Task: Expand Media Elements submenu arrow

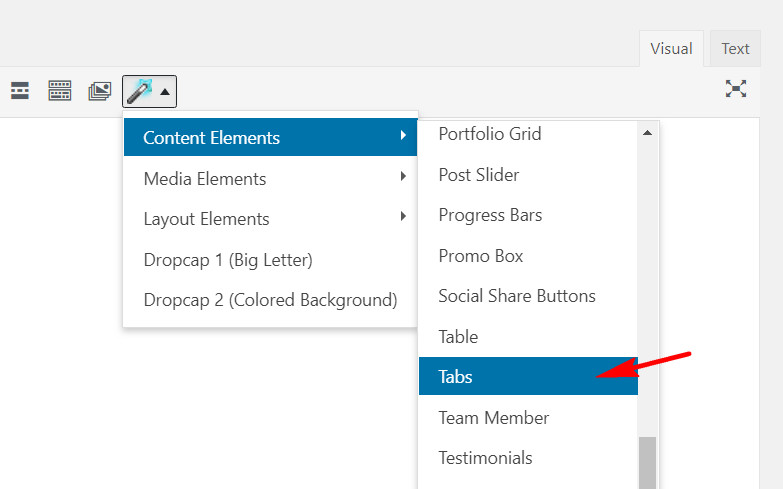Action: click(403, 176)
